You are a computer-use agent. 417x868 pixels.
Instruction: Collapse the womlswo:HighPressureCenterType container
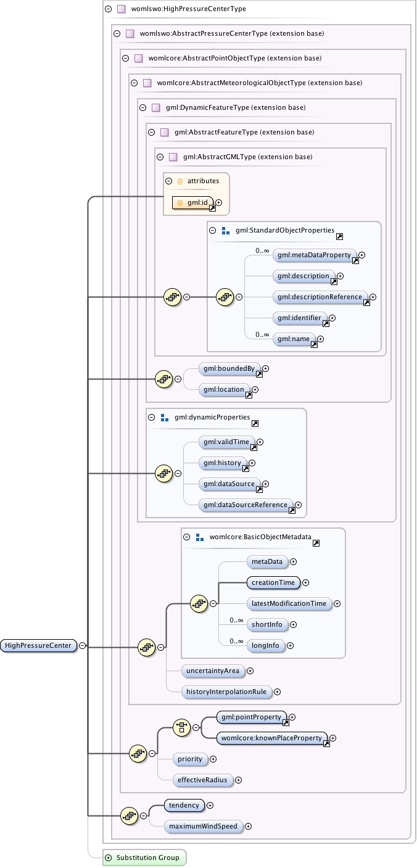click(x=109, y=9)
